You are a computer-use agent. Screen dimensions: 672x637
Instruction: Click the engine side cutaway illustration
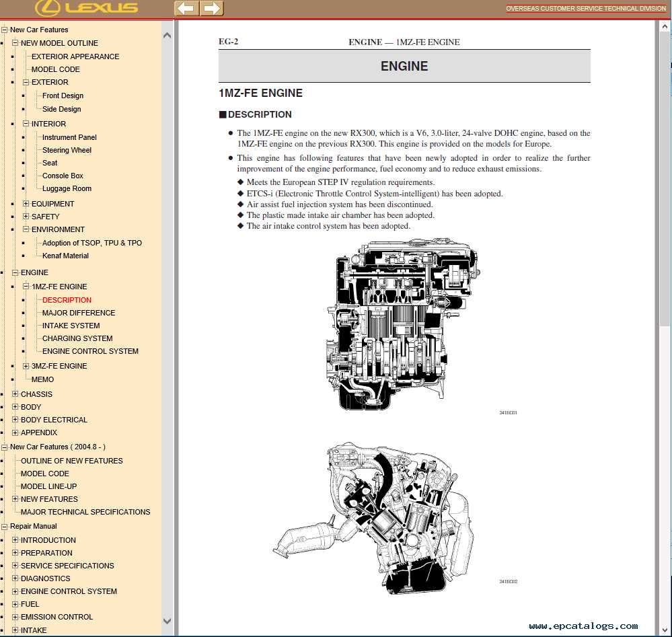pyautogui.click(x=374, y=517)
